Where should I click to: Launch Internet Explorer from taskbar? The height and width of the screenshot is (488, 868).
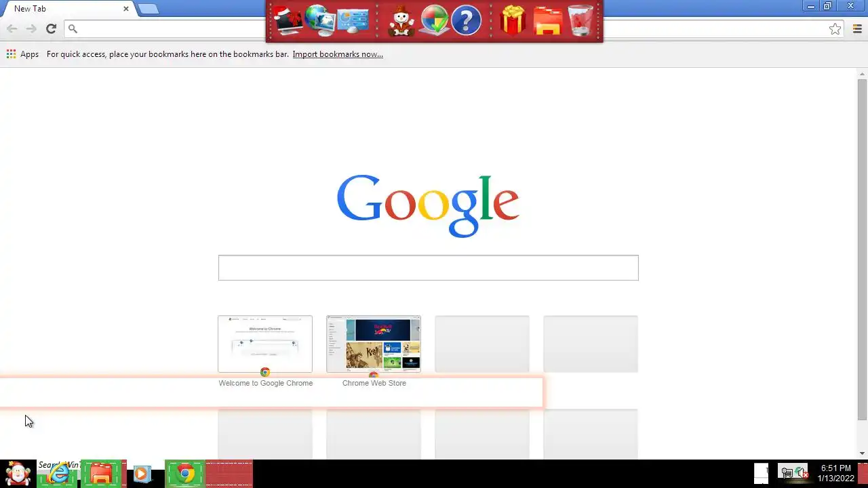point(58,474)
